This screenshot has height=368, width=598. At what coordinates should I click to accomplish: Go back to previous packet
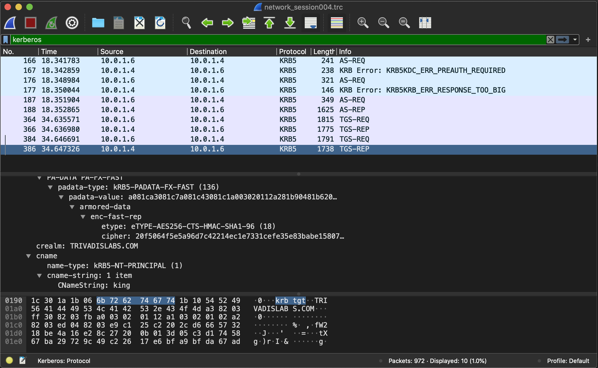tap(207, 23)
